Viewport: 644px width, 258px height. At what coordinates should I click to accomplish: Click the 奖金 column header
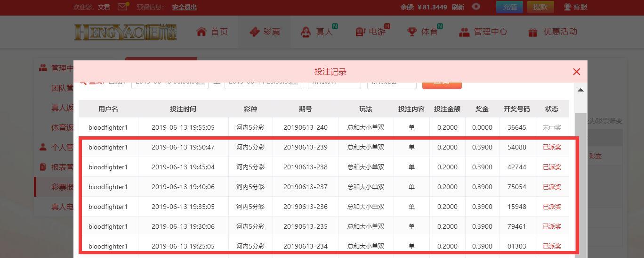click(482, 109)
